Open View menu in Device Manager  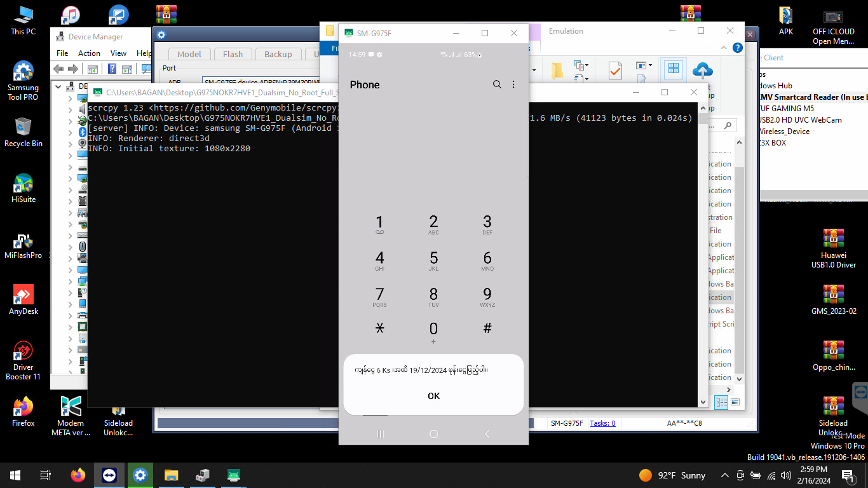coord(118,53)
